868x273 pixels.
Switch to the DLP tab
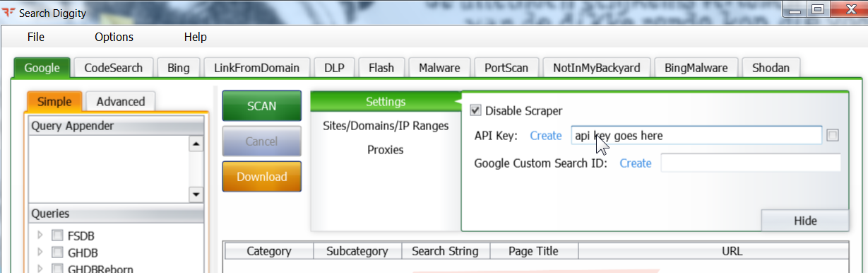tap(334, 68)
